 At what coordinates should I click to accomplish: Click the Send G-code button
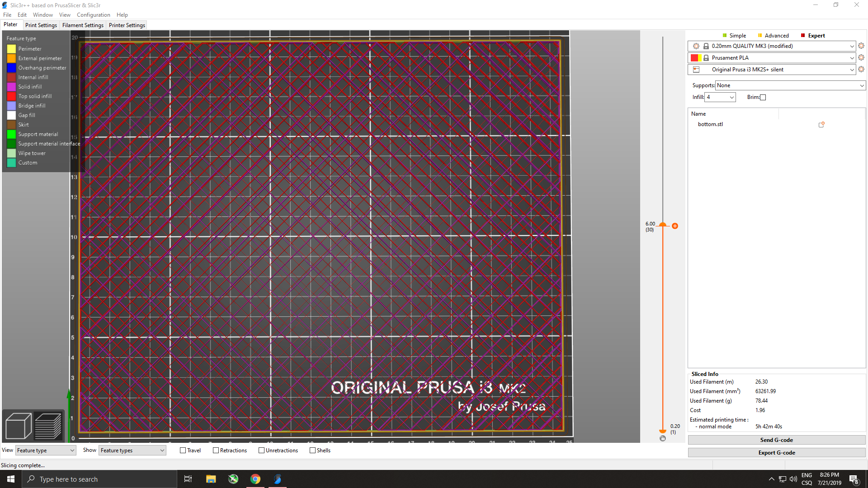coord(777,440)
